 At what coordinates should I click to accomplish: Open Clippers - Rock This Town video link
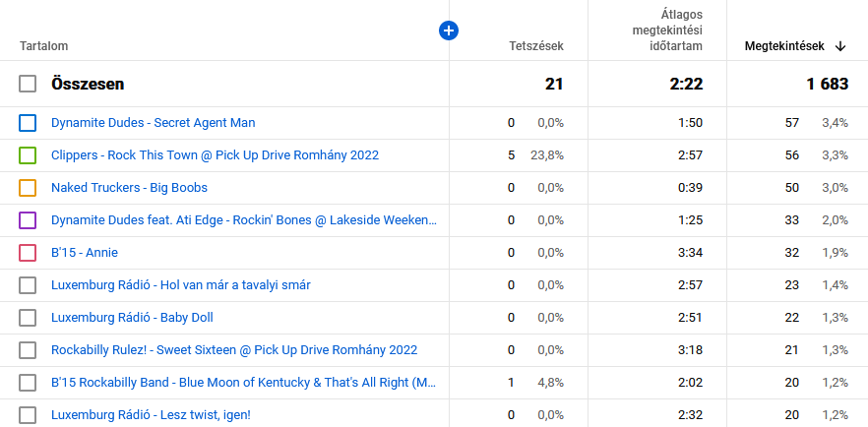[x=215, y=155]
